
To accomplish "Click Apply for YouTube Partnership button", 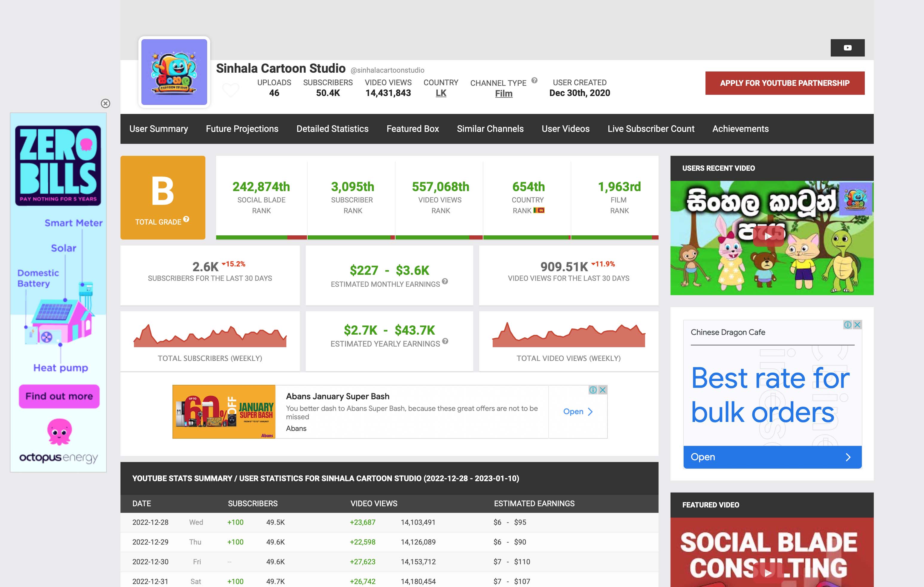I will tap(785, 83).
